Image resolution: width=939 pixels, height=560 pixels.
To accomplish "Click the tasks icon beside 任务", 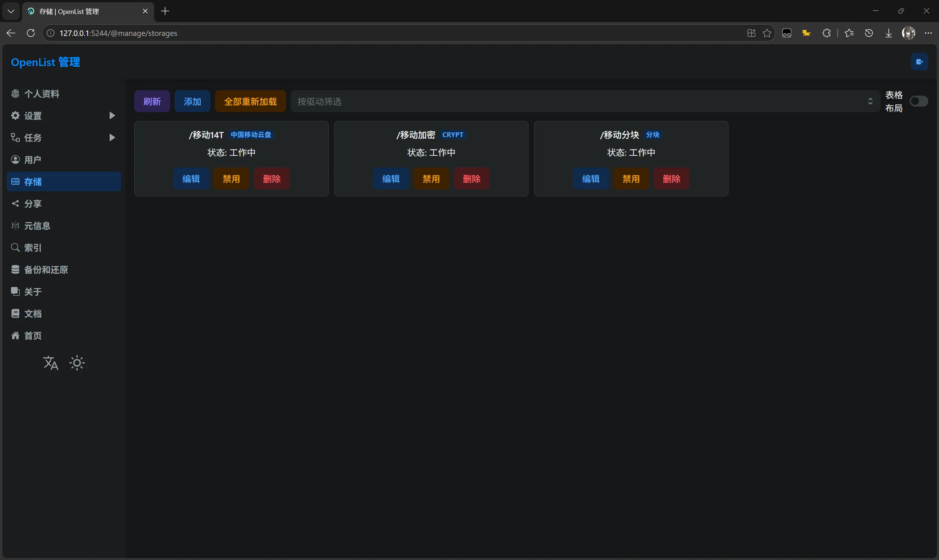I will pos(15,137).
